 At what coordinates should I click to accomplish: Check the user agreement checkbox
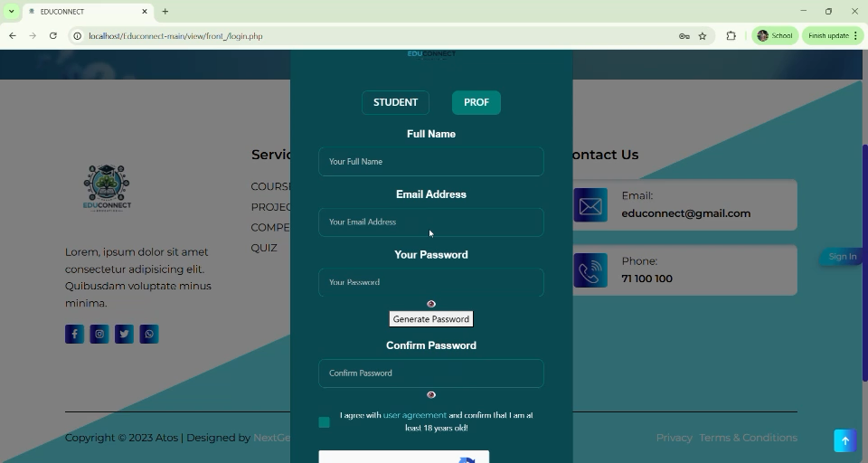pos(324,422)
